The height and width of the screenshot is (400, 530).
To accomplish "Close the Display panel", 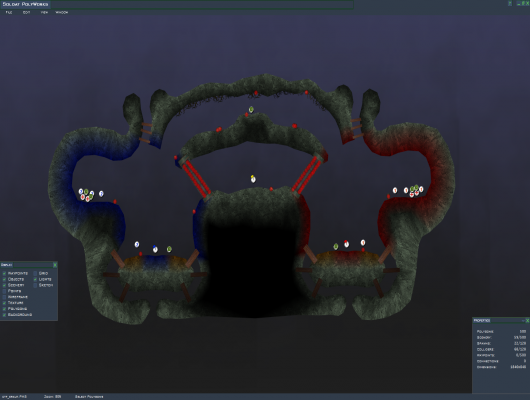I will click(x=55, y=265).
